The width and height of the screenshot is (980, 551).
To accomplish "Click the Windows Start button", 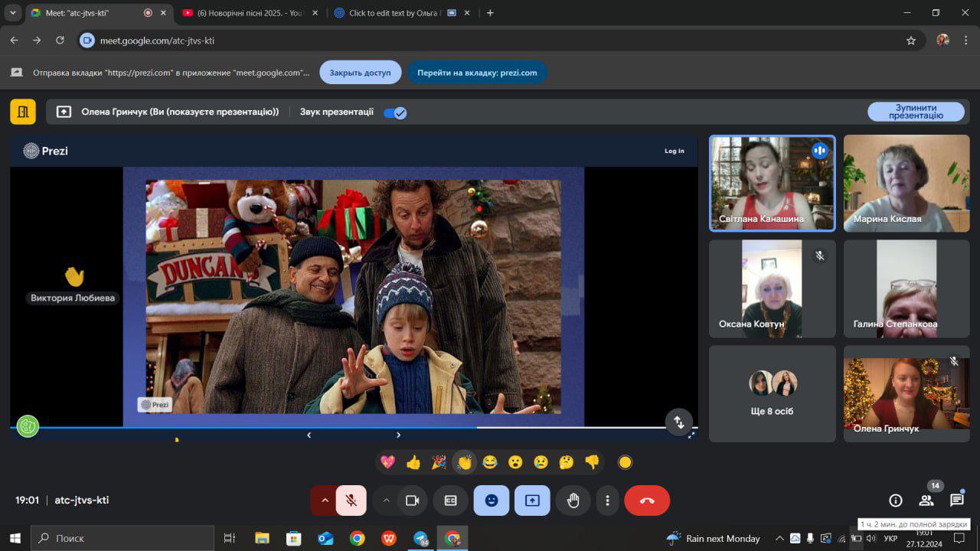I will [x=15, y=538].
